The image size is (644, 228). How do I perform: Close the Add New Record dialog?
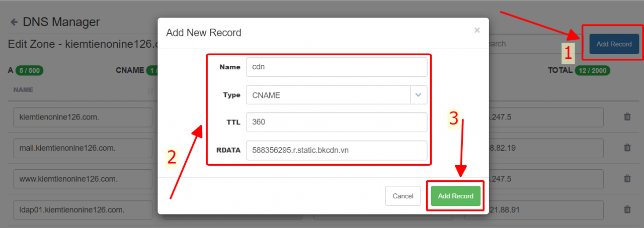[x=477, y=31]
